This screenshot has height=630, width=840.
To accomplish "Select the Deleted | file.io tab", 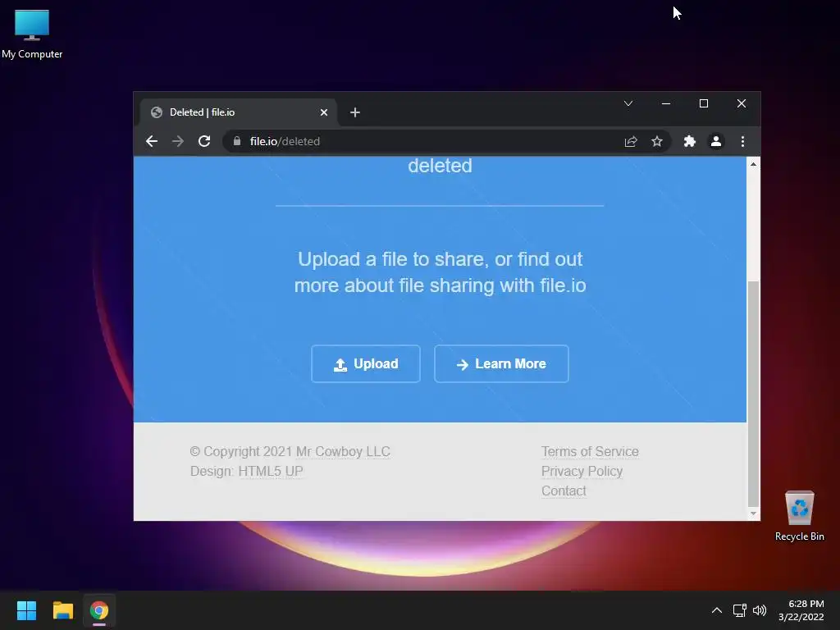I will (239, 112).
